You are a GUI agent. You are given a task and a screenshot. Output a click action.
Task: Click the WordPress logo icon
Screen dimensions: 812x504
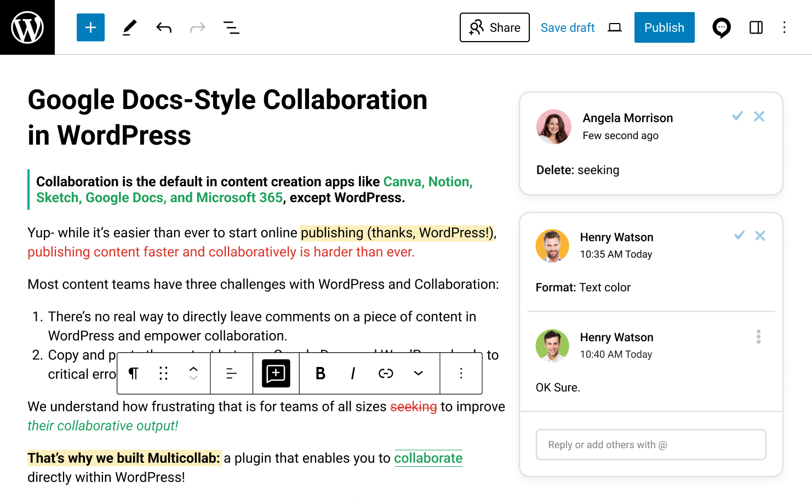[x=27, y=27]
